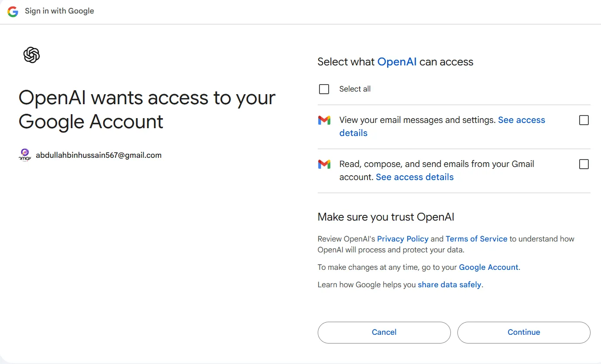Click Gmail icon beside View your email messages

click(x=324, y=120)
